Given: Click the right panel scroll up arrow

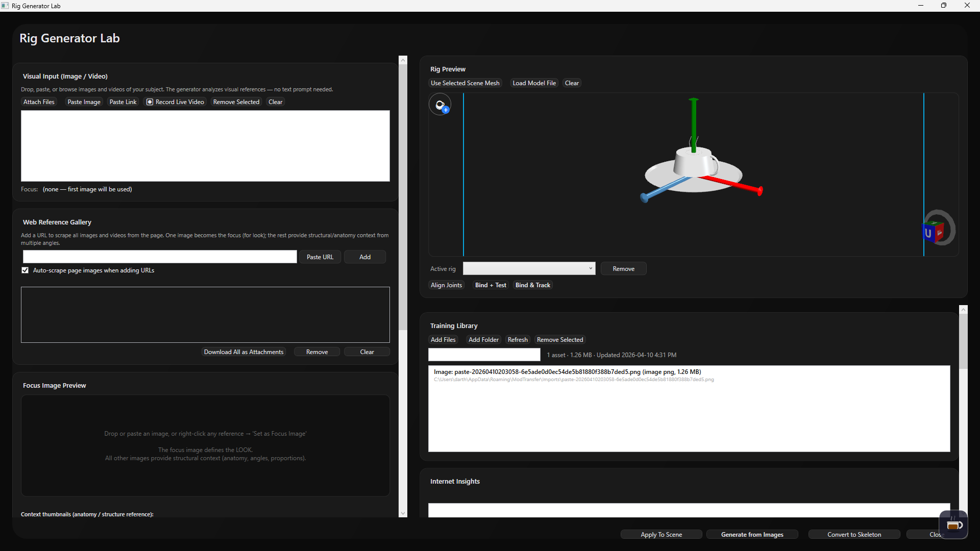Looking at the screenshot, I should tap(963, 310).
